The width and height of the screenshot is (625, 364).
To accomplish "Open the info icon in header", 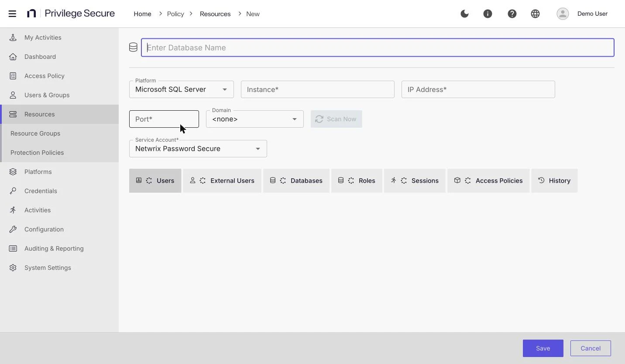I will 488,14.
